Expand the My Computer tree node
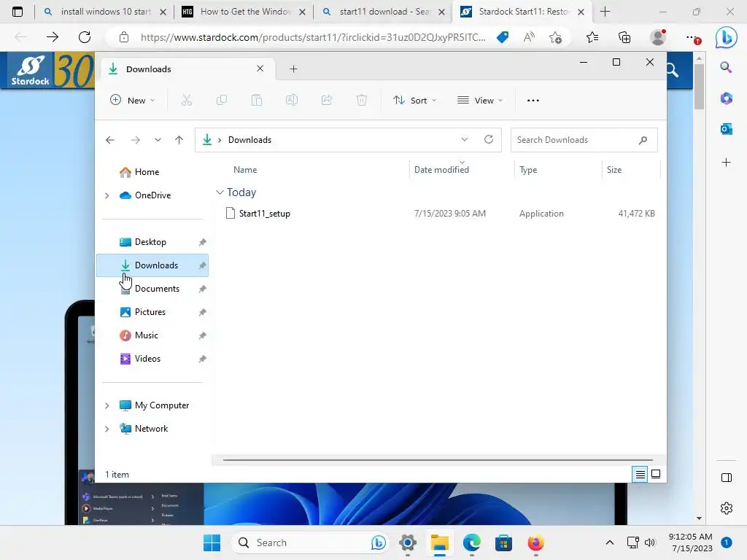This screenshot has width=747, height=560. pyautogui.click(x=107, y=405)
